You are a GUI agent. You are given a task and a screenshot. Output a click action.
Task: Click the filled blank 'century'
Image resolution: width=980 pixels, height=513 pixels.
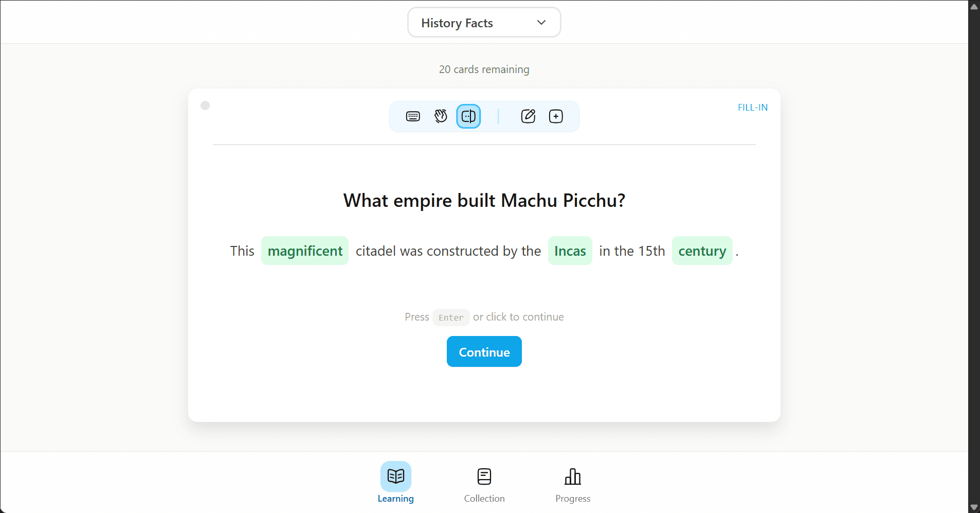pyautogui.click(x=702, y=251)
